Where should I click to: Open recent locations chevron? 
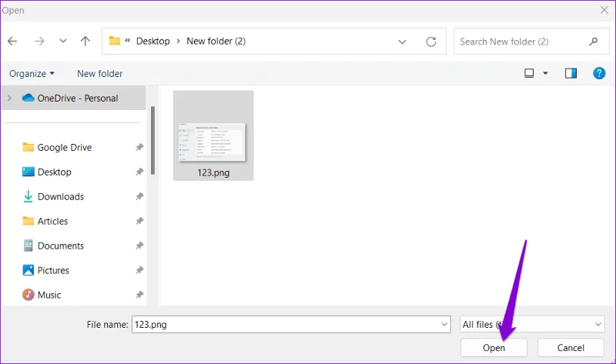[63, 41]
